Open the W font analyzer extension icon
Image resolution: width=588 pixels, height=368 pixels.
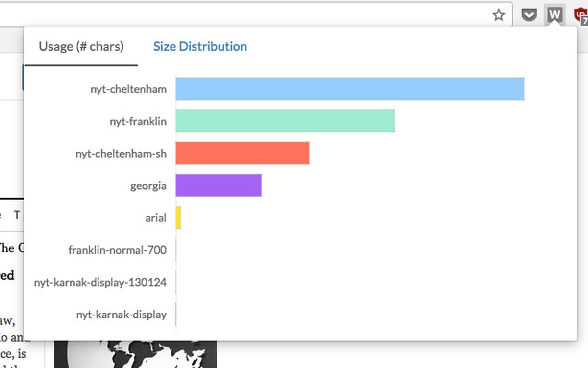click(x=554, y=14)
